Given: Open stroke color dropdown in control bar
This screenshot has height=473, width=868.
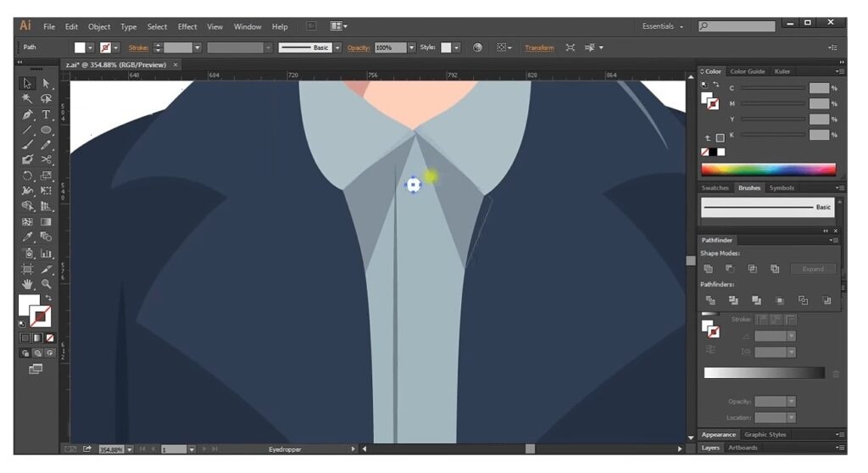Looking at the screenshot, I should 115,47.
